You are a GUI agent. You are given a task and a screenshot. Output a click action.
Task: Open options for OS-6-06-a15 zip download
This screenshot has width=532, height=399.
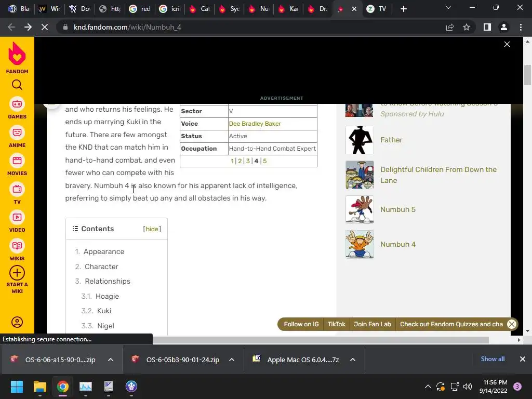111,360
